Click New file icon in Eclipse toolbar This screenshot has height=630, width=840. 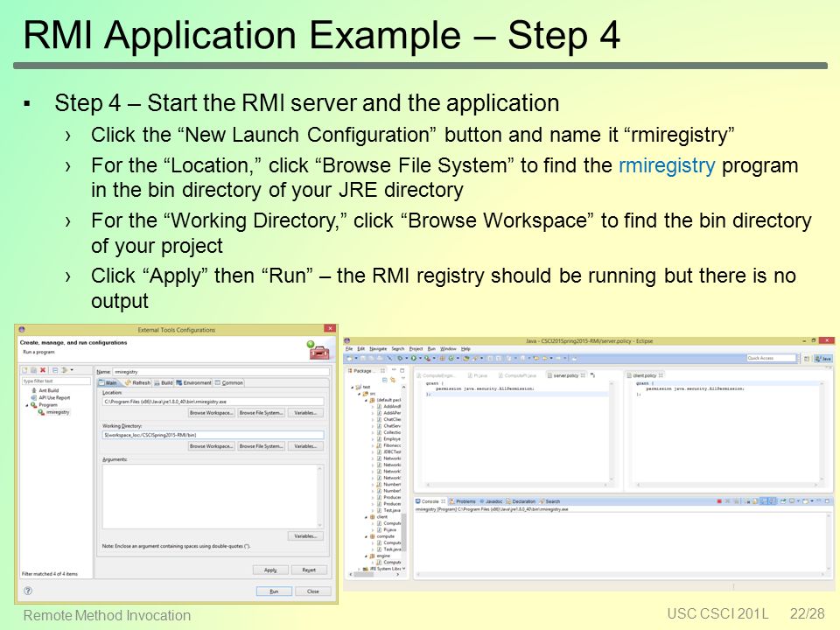click(349, 359)
